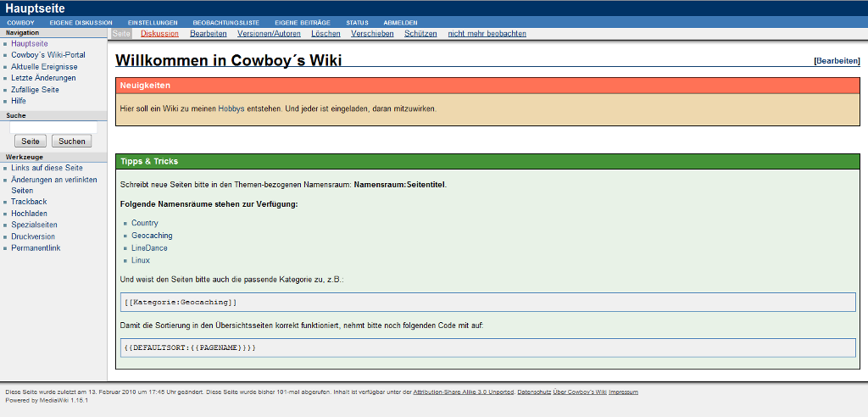Open the Verschieben tab
The image size is (868, 417).
tap(372, 34)
